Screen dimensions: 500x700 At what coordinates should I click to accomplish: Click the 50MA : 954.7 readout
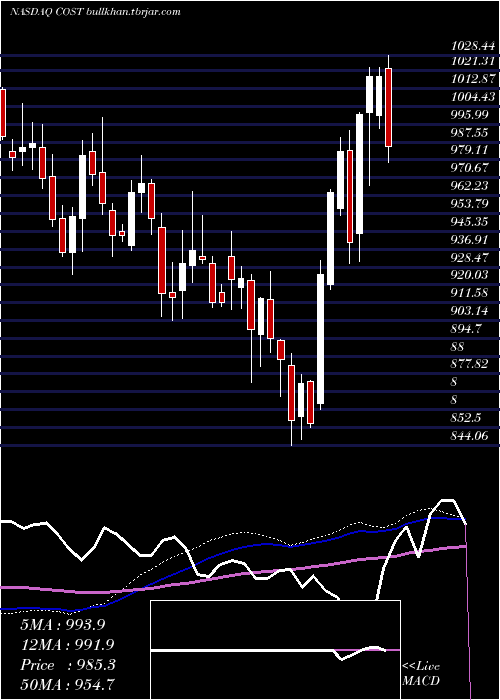pyautogui.click(x=67, y=685)
